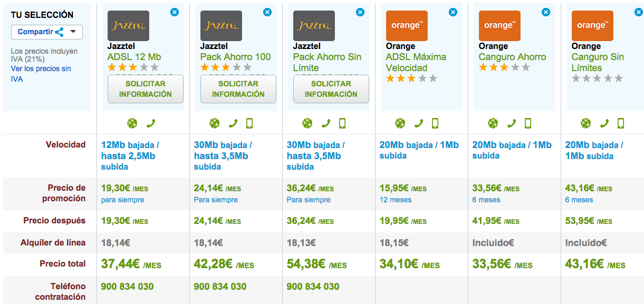Open the Compartir share dropdown
Image resolution: width=644 pixels, height=304 pixels.
(x=46, y=32)
